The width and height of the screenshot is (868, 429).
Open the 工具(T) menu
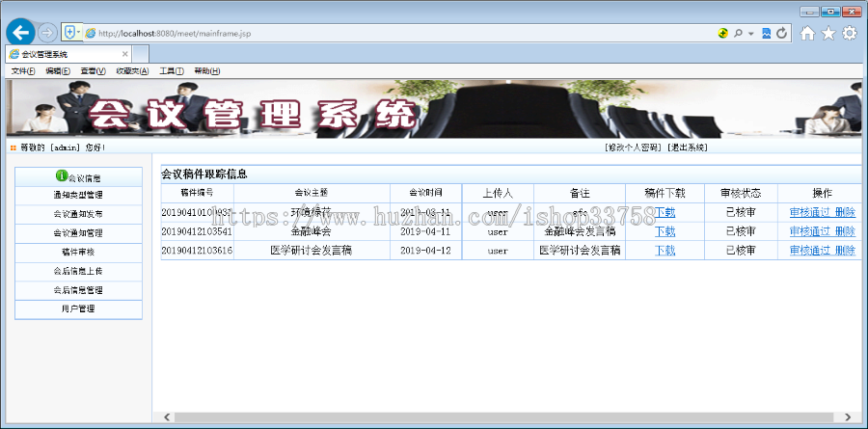(172, 70)
